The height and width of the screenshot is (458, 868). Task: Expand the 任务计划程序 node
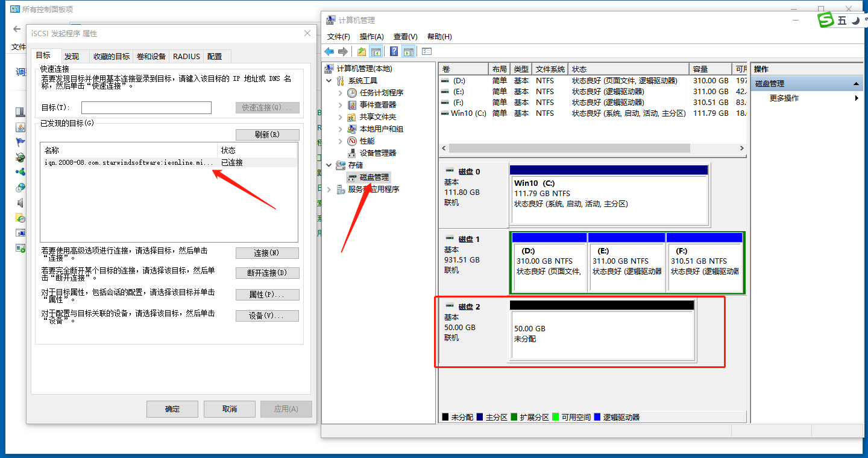click(x=340, y=92)
